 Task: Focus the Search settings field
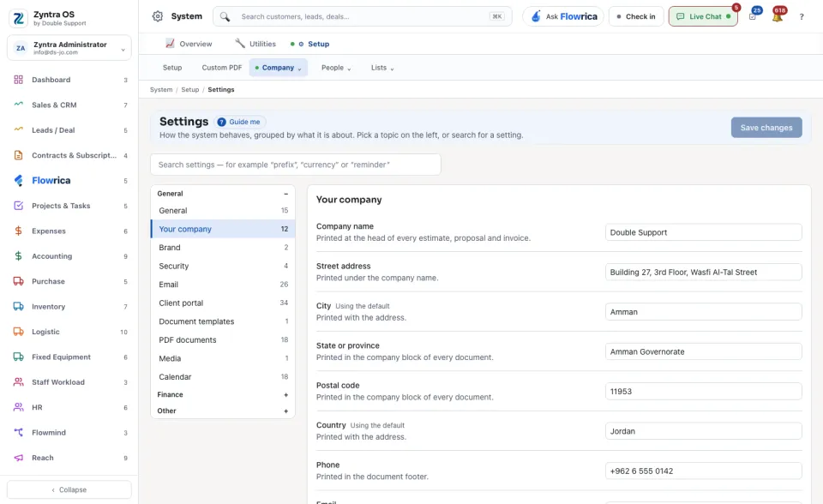[x=296, y=165]
